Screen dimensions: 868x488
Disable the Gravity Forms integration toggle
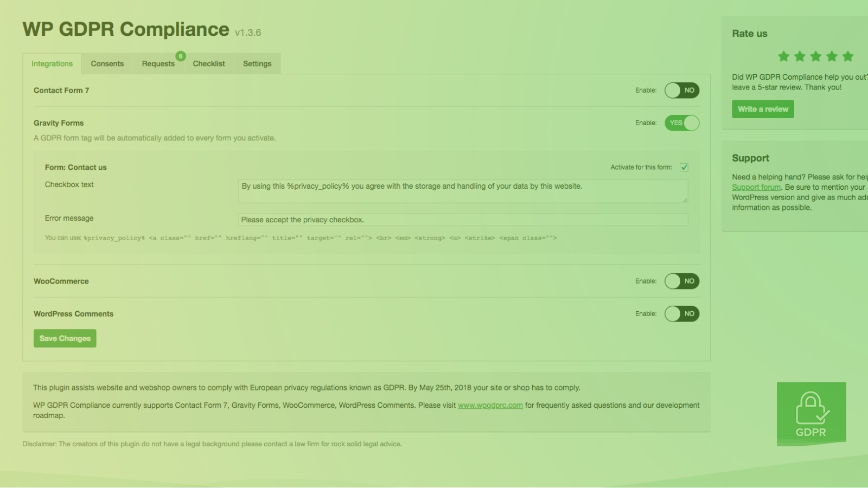tap(682, 123)
